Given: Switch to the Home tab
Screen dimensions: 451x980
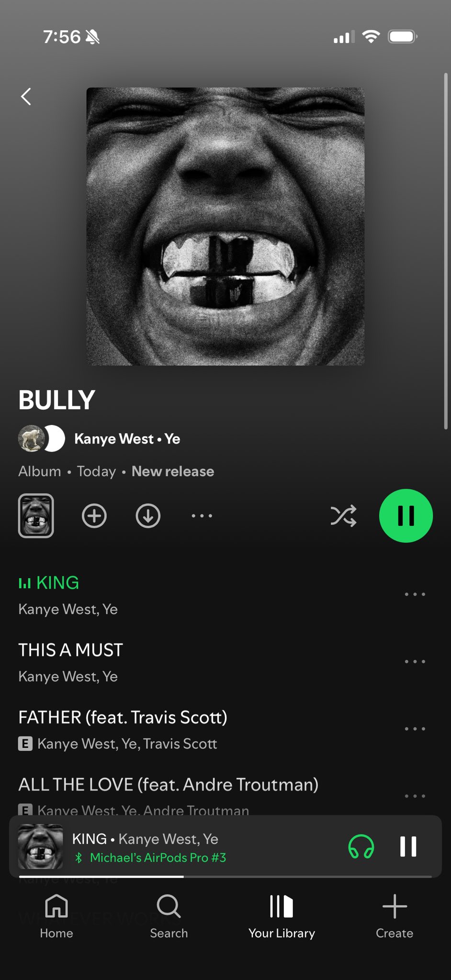Looking at the screenshot, I should (x=56, y=916).
